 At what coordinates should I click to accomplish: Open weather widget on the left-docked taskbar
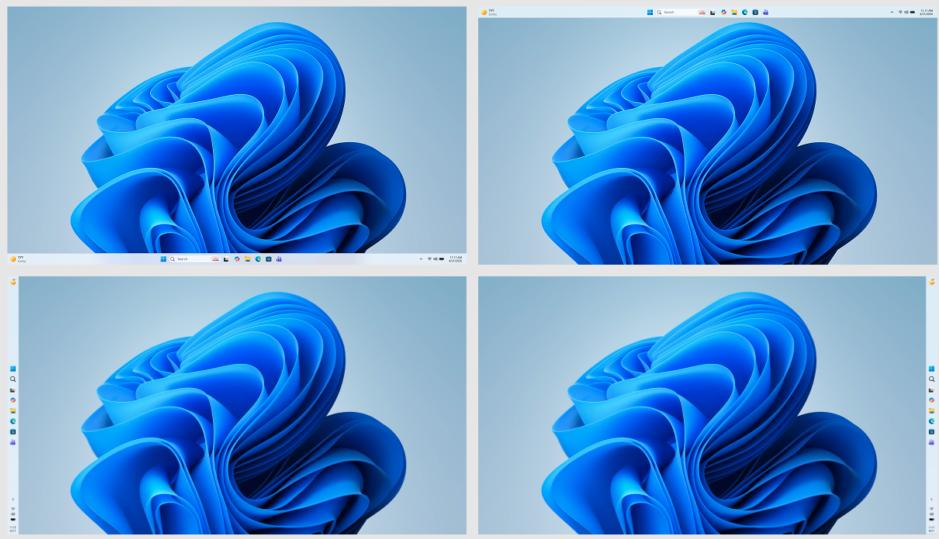coord(13,282)
